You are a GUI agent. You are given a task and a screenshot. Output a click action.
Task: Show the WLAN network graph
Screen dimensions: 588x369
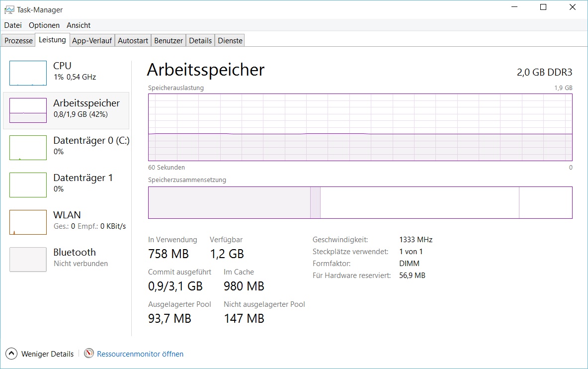pyautogui.click(x=28, y=222)
